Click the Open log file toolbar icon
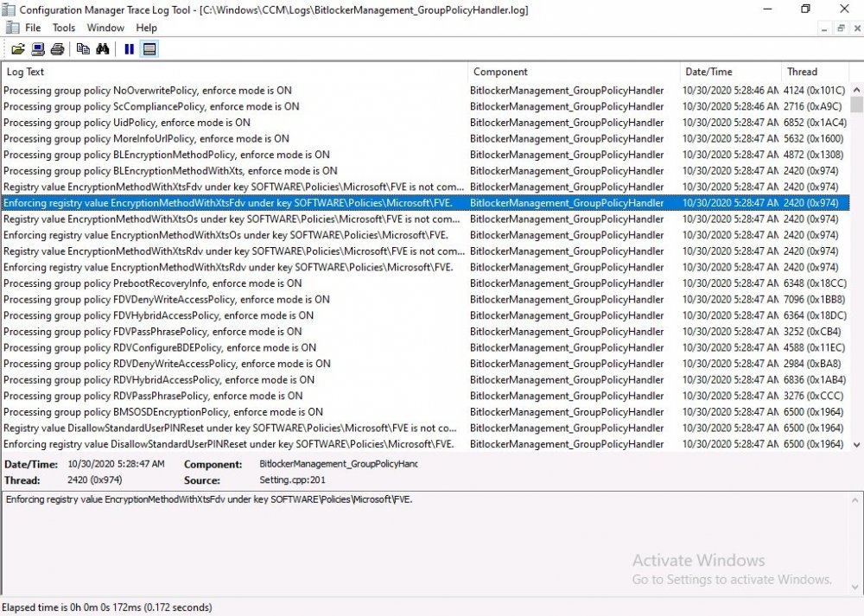864x616 pixels. coord(17,49)
